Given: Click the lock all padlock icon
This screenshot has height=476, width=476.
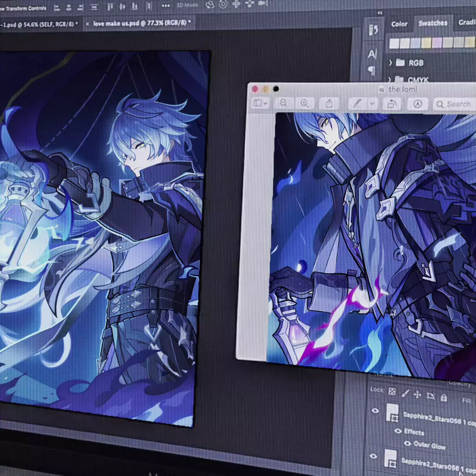Looking at the screenshot, I should pos(443,398).
